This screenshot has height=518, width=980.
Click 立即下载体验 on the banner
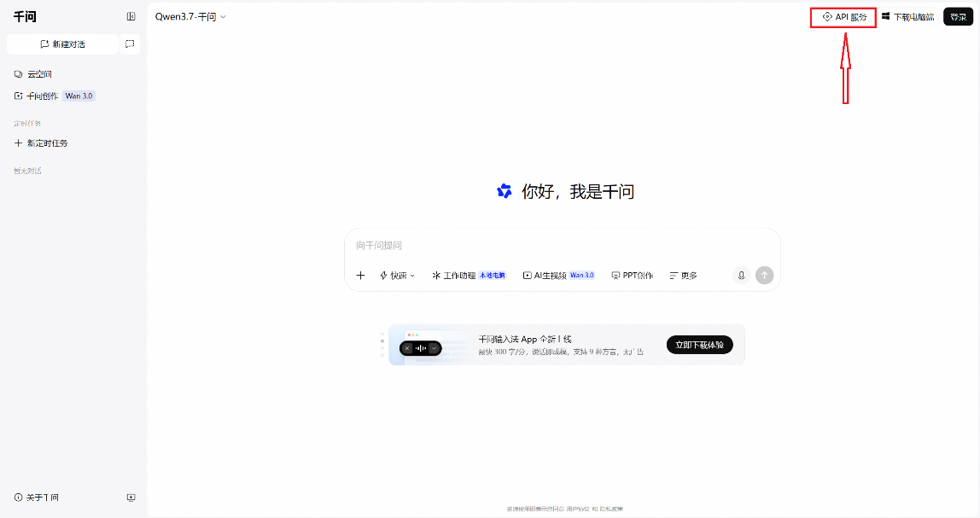coord(699,345)
